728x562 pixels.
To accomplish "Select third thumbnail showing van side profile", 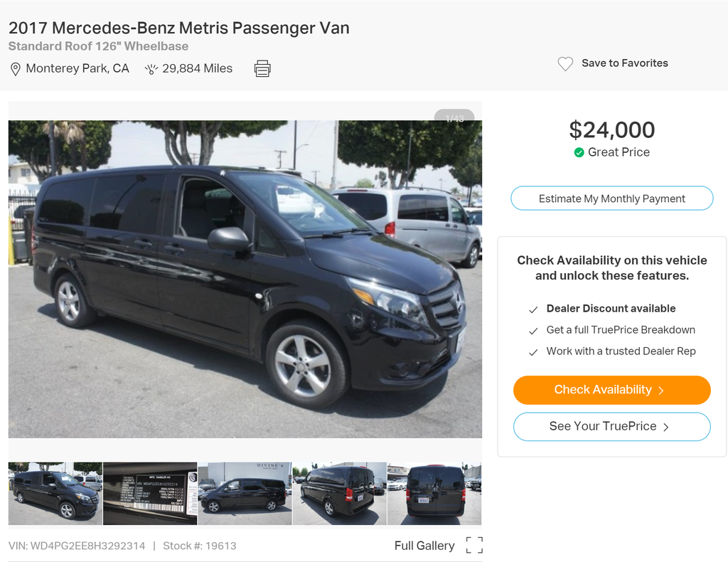I will [245, 494].
